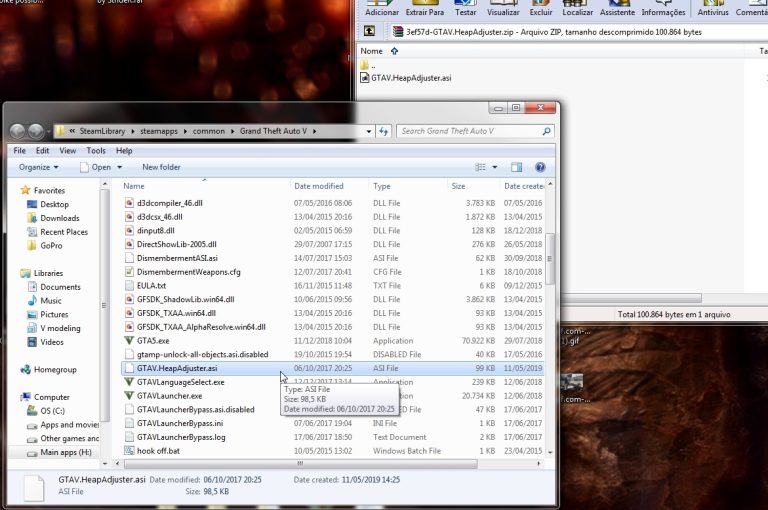Click the change view icon

(480, 168)
